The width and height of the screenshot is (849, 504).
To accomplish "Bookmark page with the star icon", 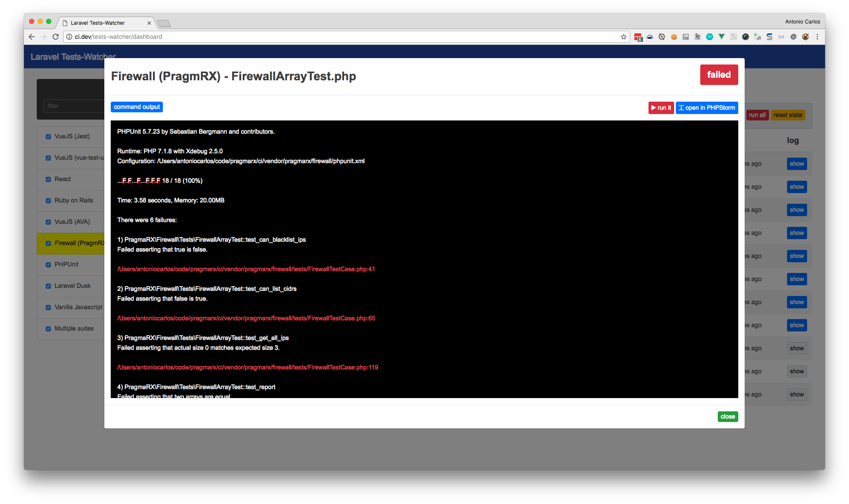I will click(x=624, y=37).
